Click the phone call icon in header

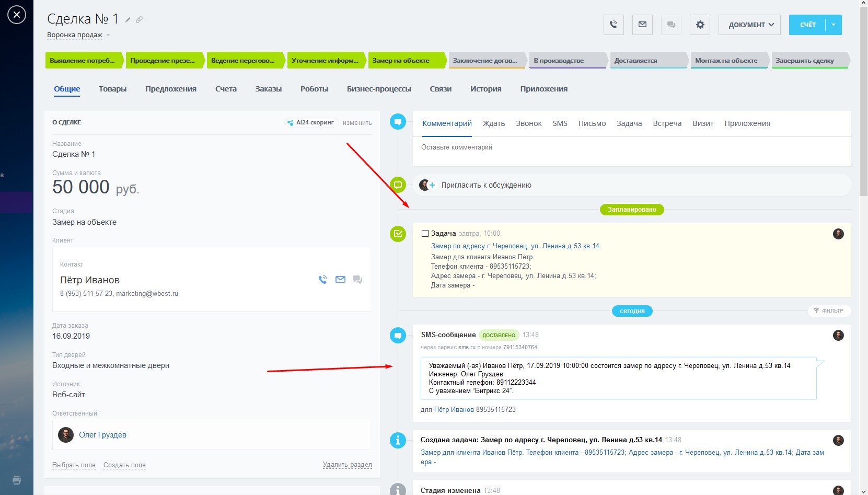614,25
